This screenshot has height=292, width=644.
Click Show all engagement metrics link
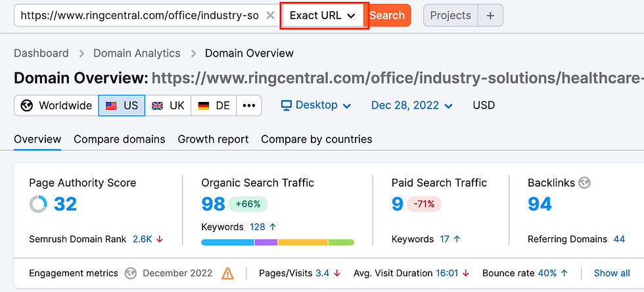click(612, 273)
